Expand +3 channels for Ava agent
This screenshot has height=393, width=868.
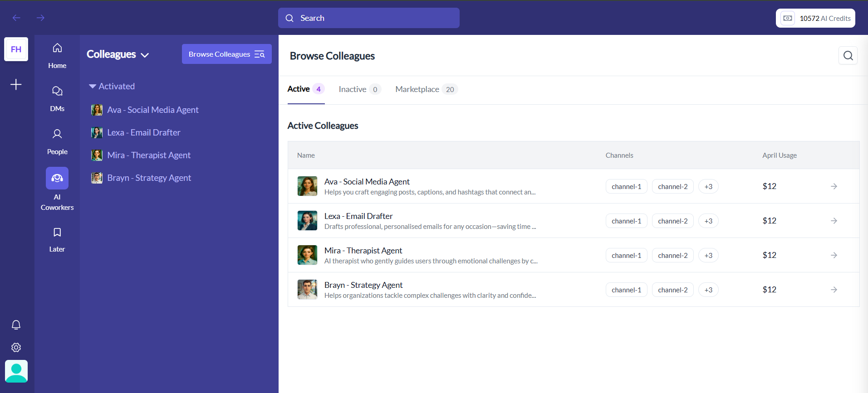(708, 187)
